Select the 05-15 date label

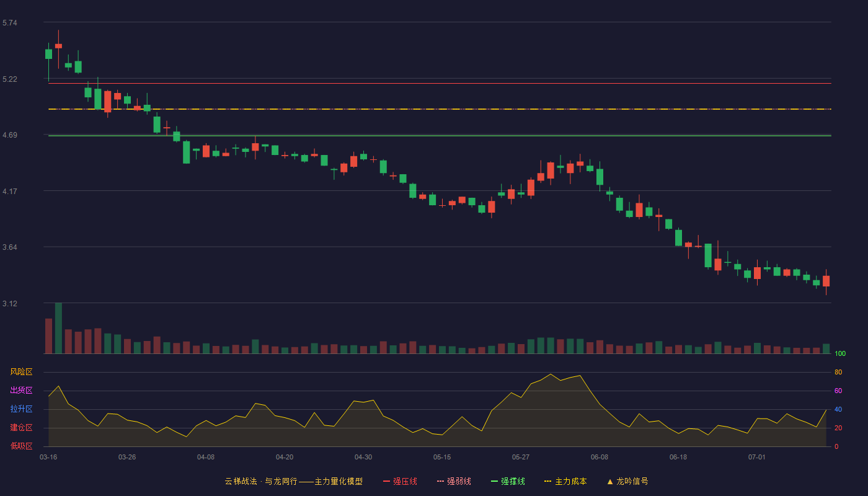[x=442, y=457]
